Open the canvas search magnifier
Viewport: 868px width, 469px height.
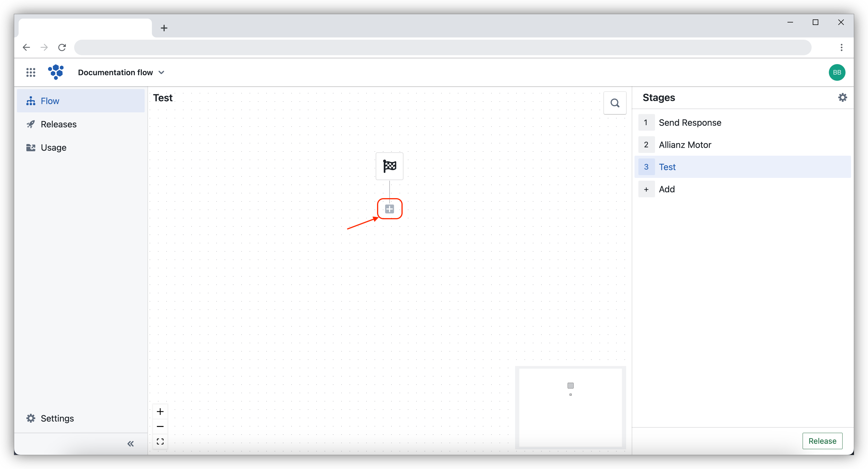coord(614,103)
